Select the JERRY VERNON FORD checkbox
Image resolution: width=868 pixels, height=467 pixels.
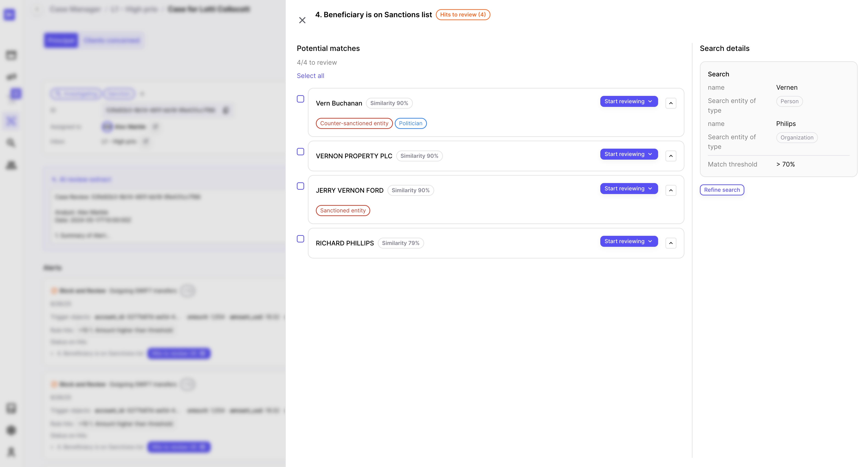[300, 186]
